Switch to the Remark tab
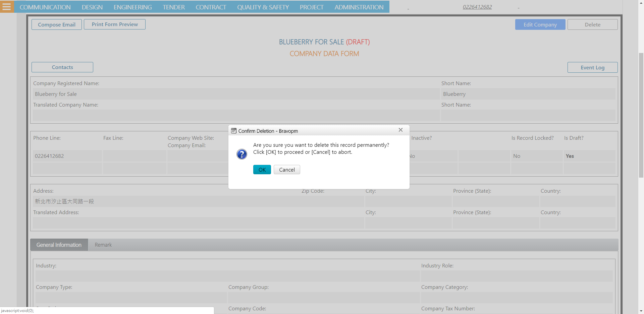644x314 pixels. 103,245
